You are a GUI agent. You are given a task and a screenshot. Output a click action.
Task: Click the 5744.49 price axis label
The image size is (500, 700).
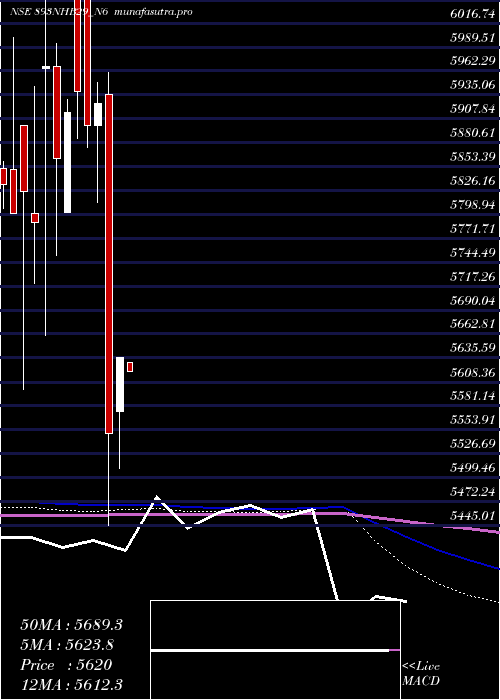click(473, 253)
